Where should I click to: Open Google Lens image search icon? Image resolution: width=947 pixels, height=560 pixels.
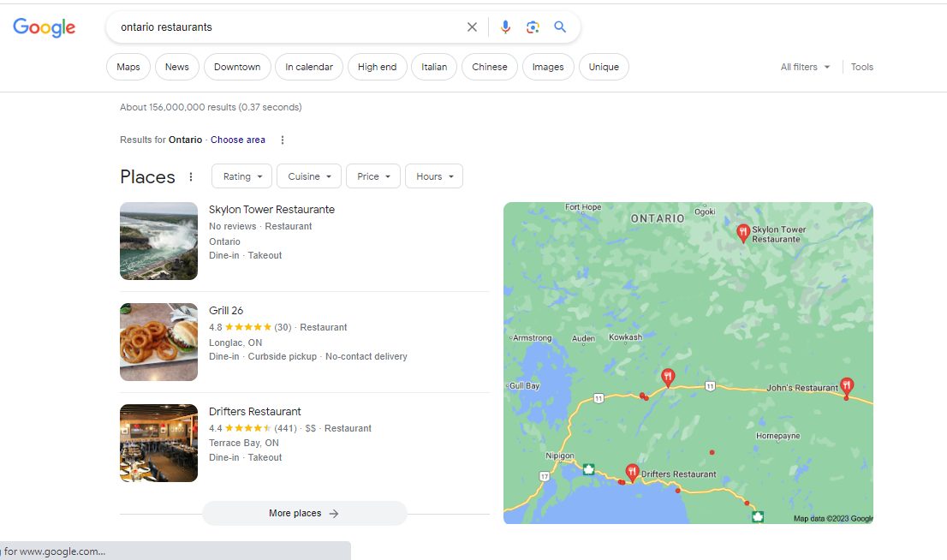coord(533,27)
